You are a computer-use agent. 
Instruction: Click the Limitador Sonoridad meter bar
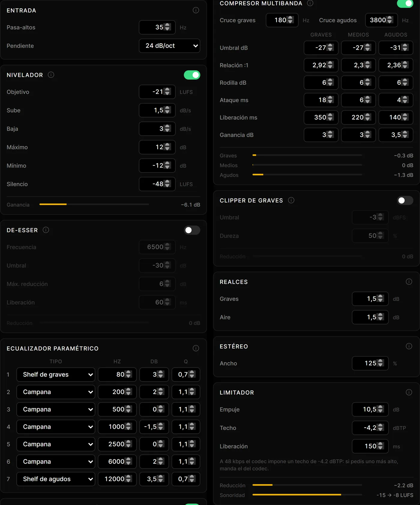307,495
